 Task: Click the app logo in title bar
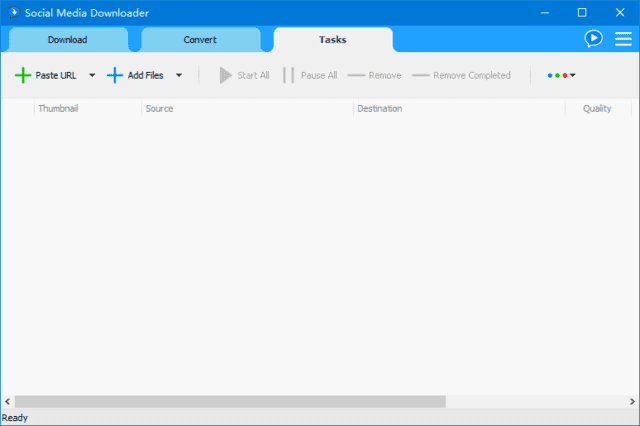(x=13, y=12)
